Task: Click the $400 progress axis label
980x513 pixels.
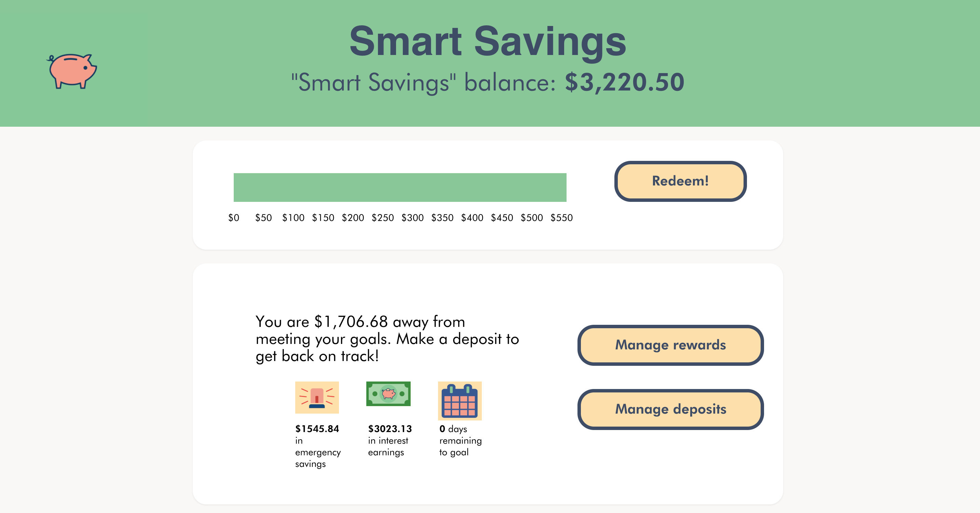Action: coord(472,218)
